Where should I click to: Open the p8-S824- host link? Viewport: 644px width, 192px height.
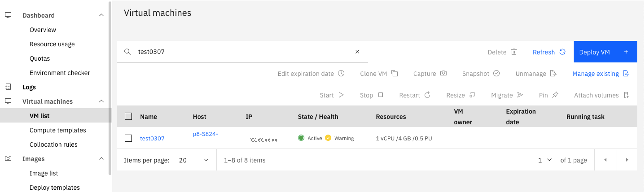(x=205, y=134)
